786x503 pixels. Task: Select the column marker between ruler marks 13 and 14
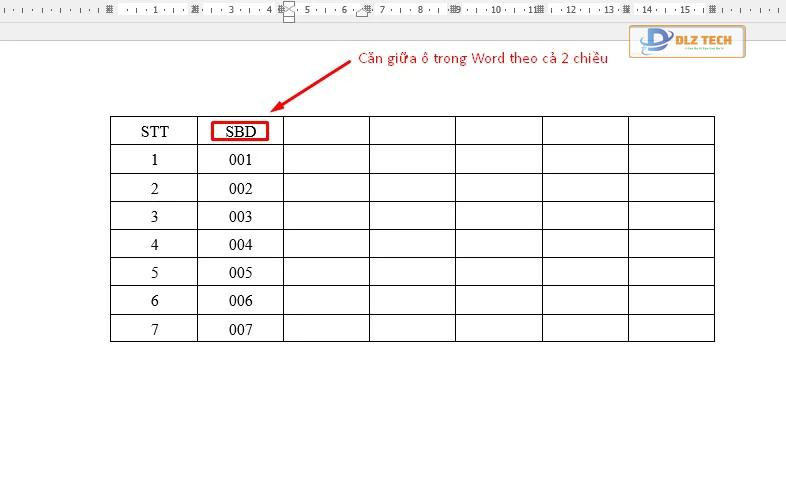tap(626, 9)
